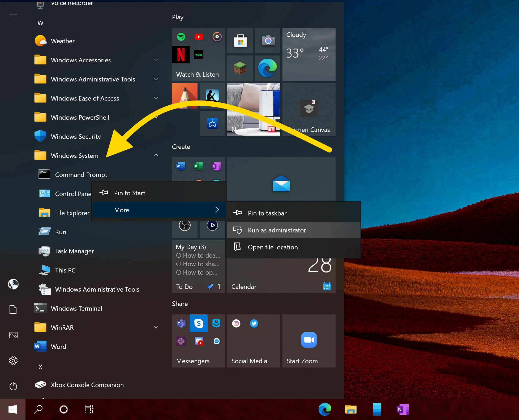519x420 pixels.
Task: Open Task View on the taskbar
Action: point(89,409)
